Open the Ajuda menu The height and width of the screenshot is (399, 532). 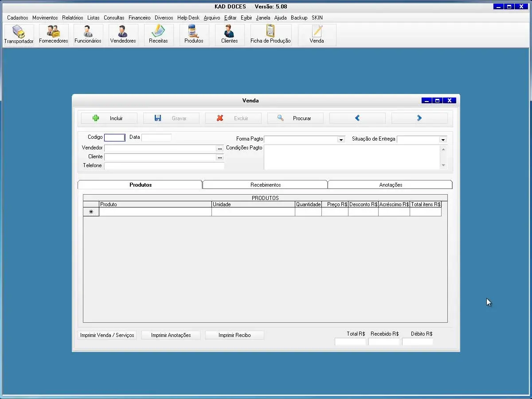click(x=280, y=18)
